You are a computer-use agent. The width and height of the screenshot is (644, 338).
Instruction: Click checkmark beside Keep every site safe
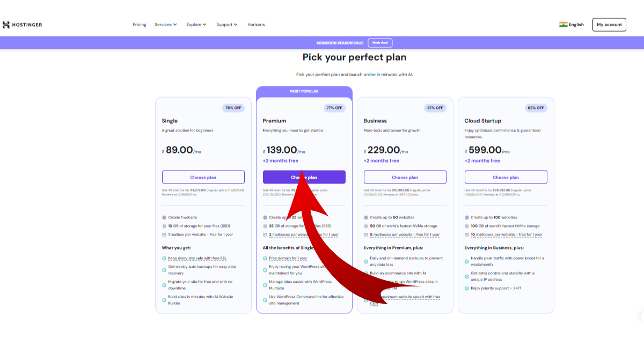(164, 258)
